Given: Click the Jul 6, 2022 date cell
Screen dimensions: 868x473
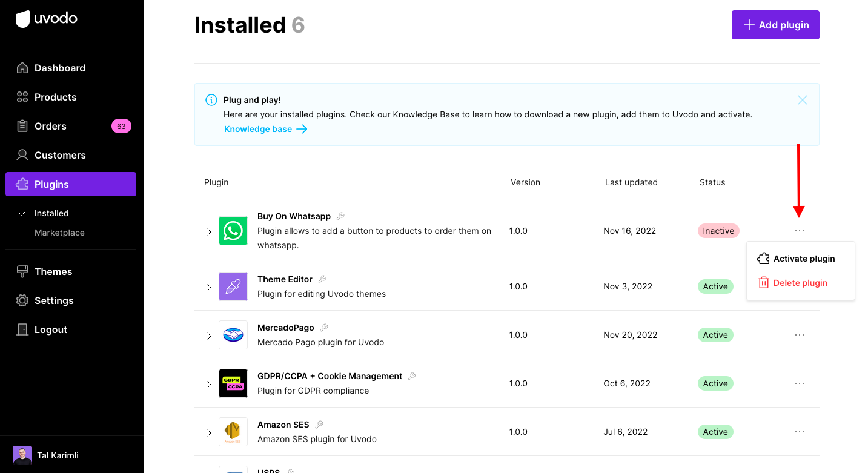Looking at the screenshot, I should [x=626, y=432].
